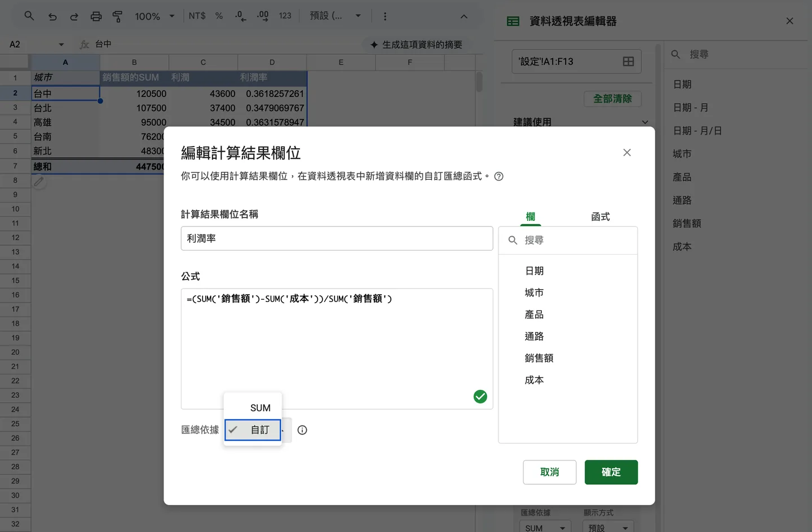Click the 確定 button
The width and height of the screenshot is (812, 532).
point(611,472)
